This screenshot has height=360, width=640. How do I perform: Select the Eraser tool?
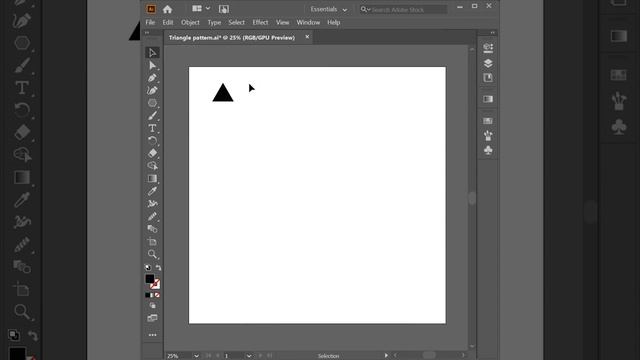(x=152, y=153)
